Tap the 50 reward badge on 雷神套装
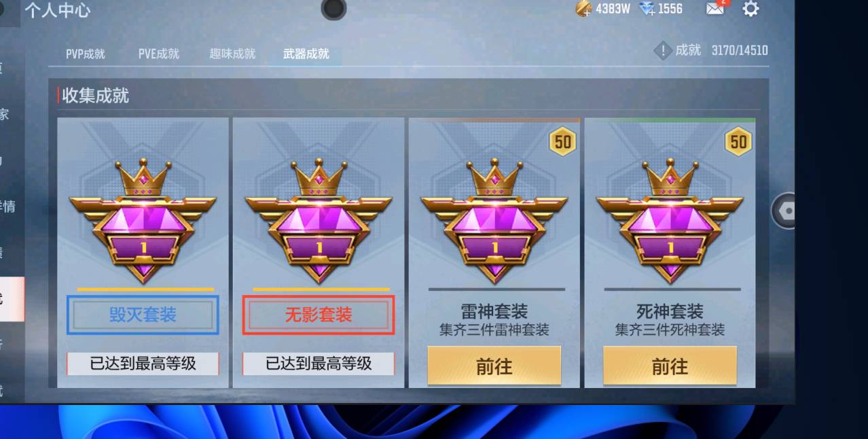This screenshot has width=868, height=439. pyautogui.click(x=562, y=142)
